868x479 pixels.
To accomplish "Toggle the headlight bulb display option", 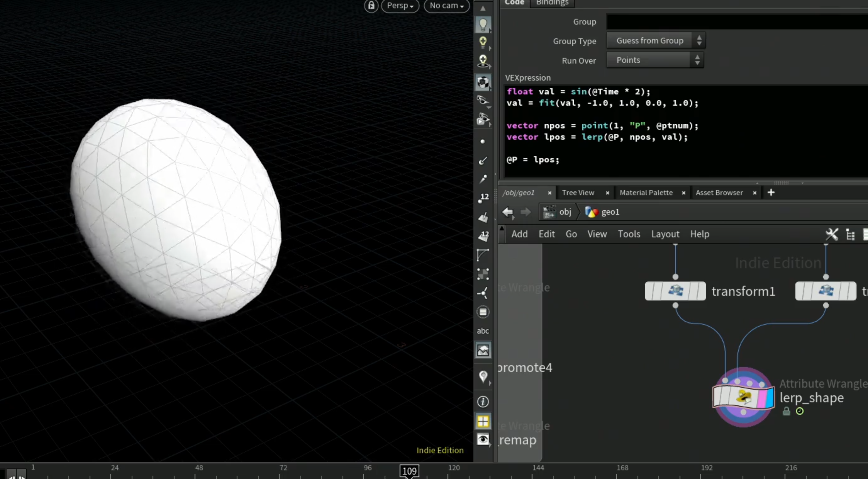I will pos(483,24).
